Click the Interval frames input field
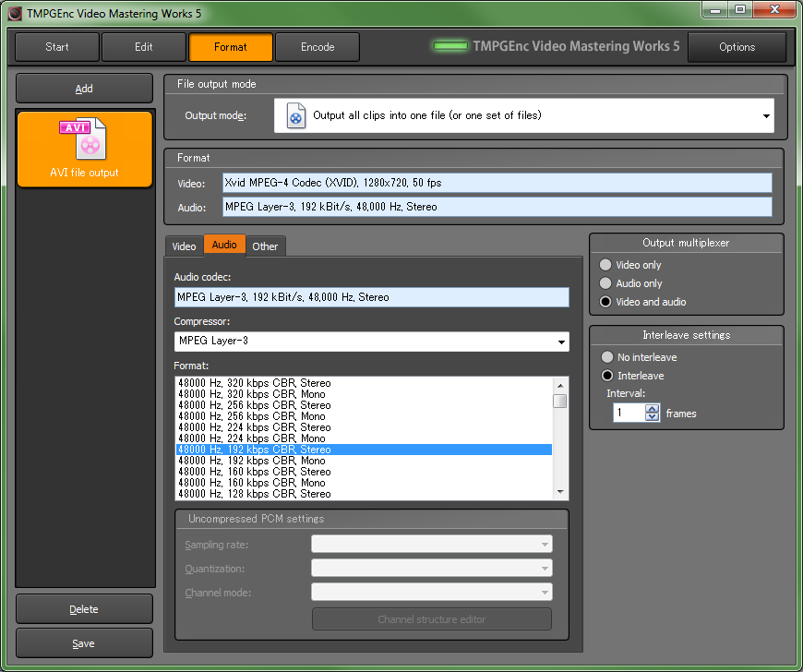 click(x=629, y=413)
